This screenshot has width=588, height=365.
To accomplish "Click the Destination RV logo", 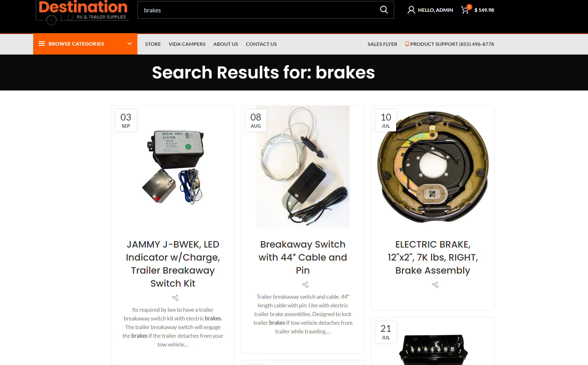I will (82, 12).
